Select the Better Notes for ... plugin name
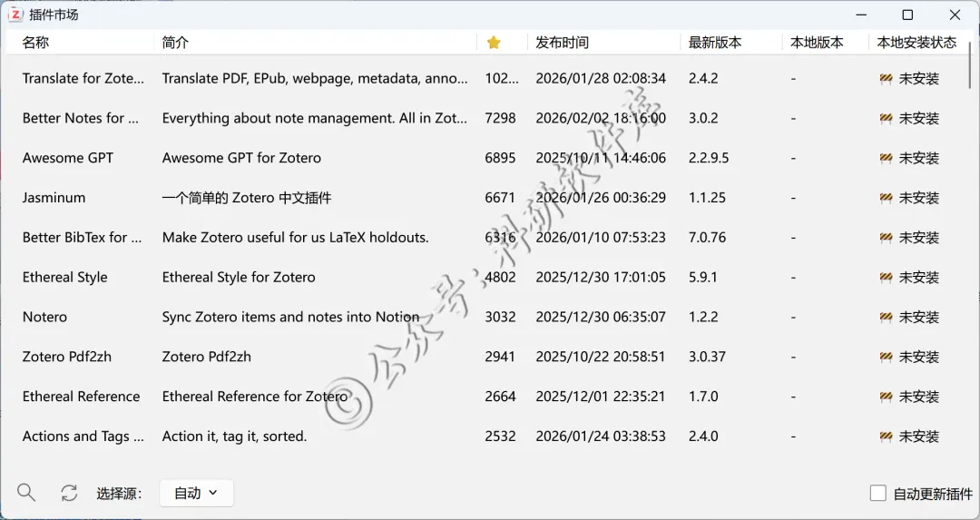 click(81, 118)
